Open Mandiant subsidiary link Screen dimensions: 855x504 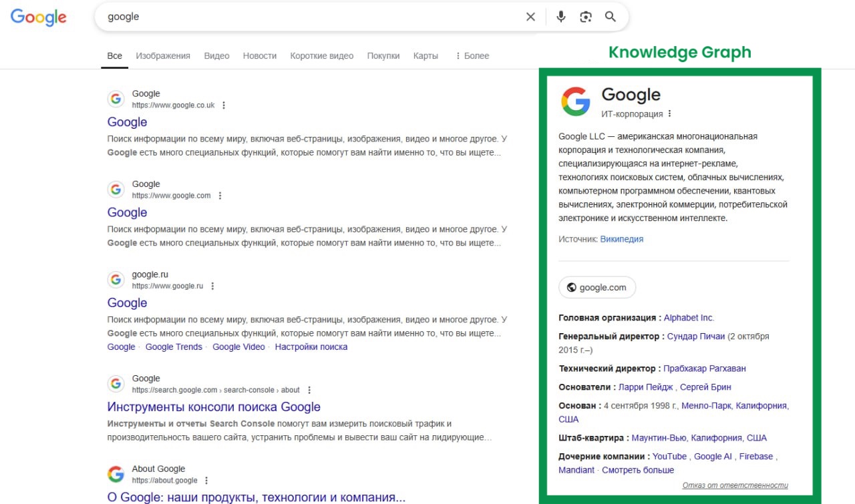click(576, 470)
